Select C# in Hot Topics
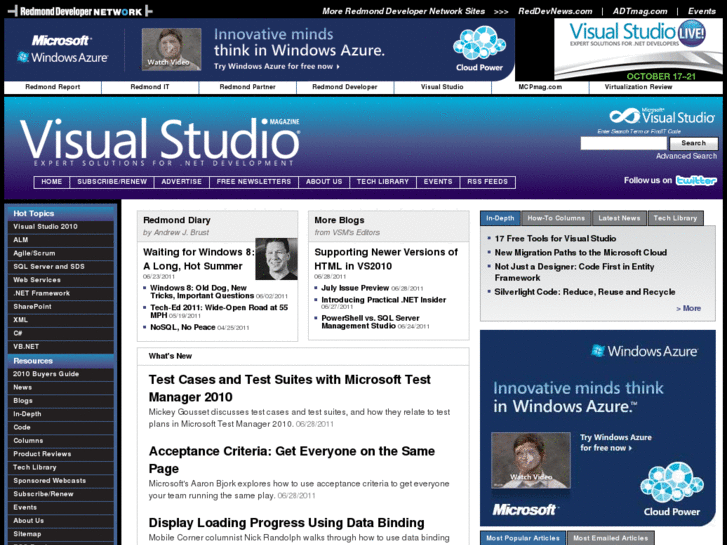This screenshot has width=727, height=545. 61,333
